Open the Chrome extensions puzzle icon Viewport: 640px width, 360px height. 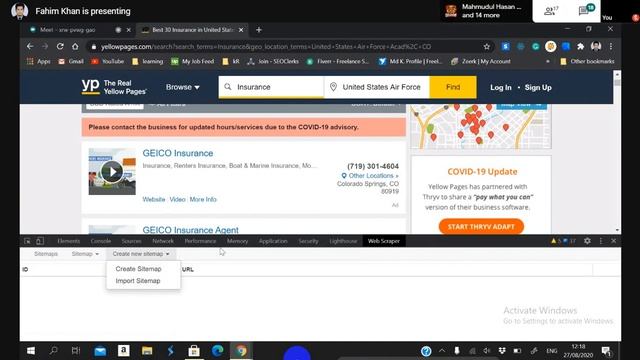pos(580,47)
